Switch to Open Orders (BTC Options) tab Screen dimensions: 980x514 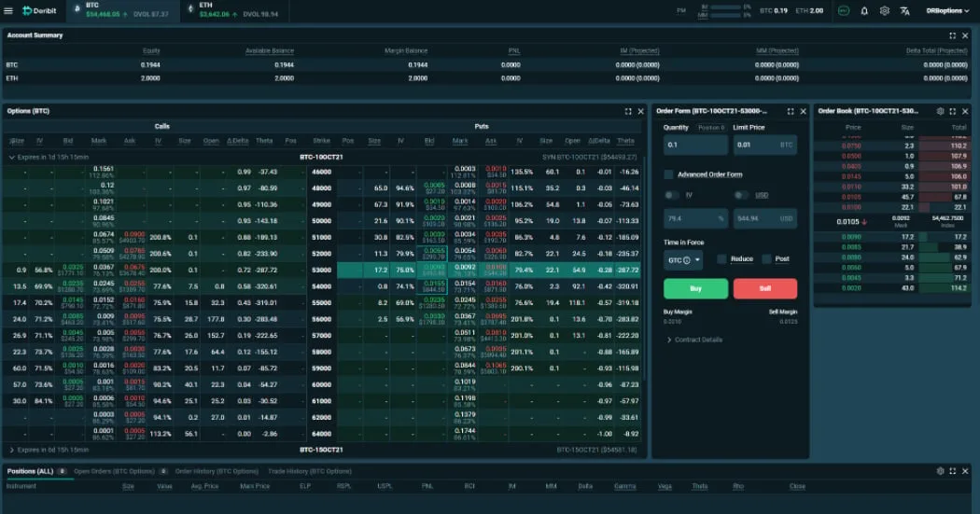[120, 471]
